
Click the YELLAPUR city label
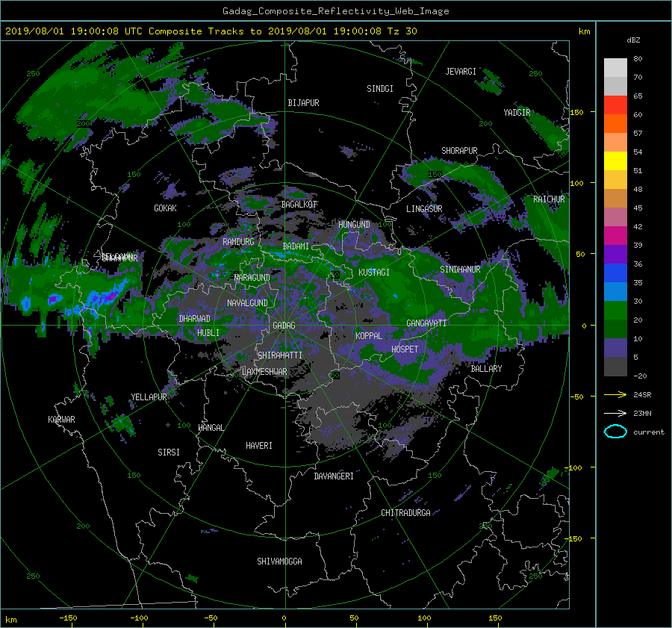pyautogui.click(x=149, y=397)
